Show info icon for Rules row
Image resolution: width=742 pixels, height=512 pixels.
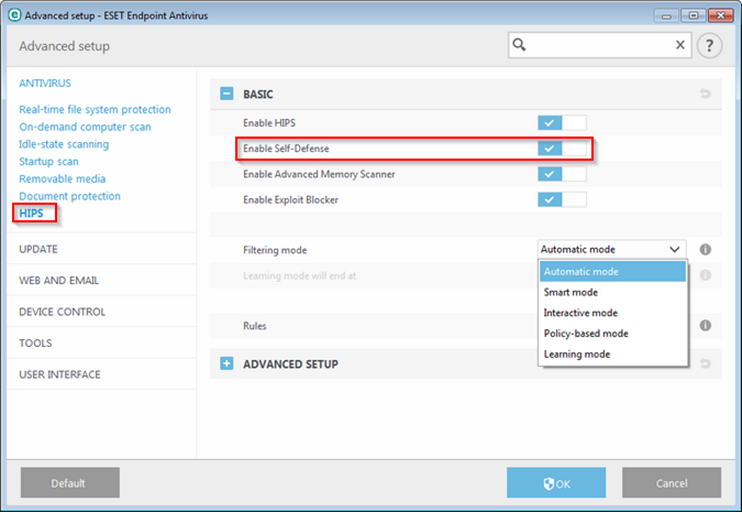(x=705, y=326)
